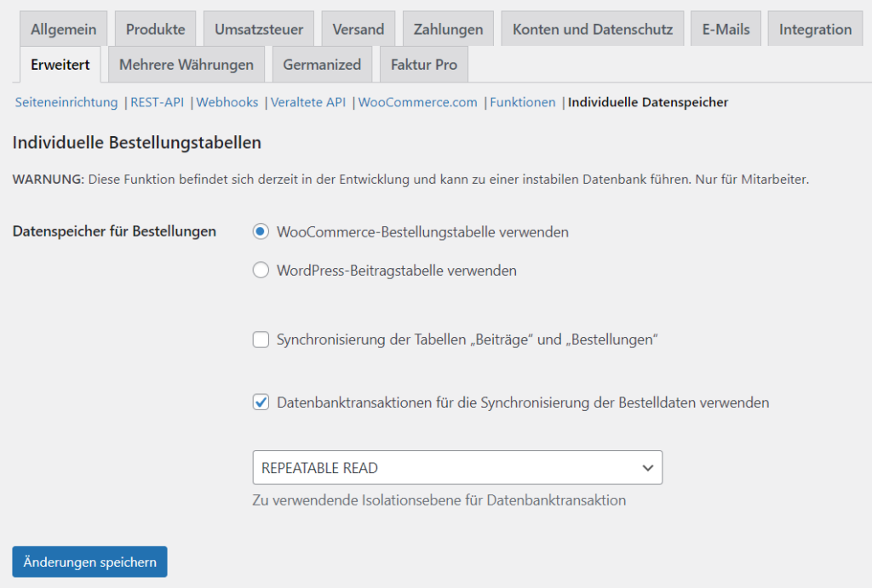Select the Erweitert tab
The width and height of the screenshot is (872, 588).
click(60, 65)
